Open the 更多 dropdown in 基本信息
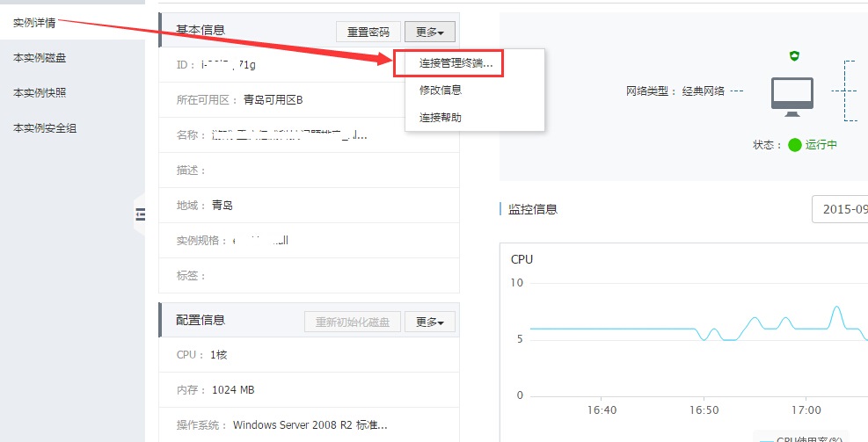Screen dimensions: 868x442 tap(429, 32)
